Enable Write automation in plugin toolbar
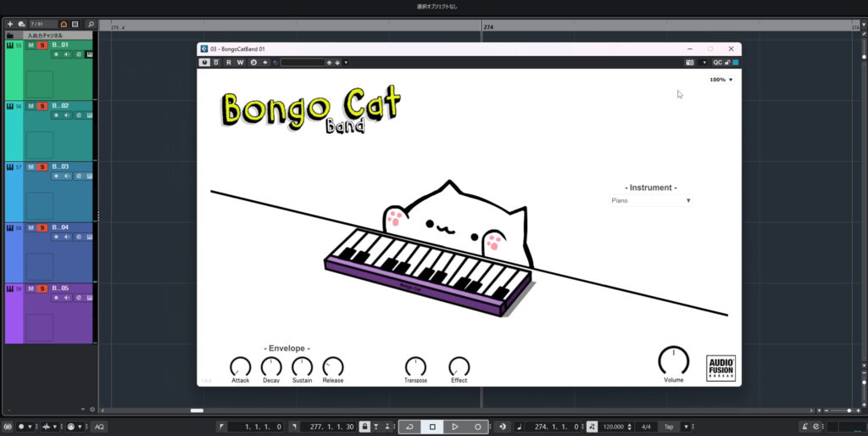 240,62
